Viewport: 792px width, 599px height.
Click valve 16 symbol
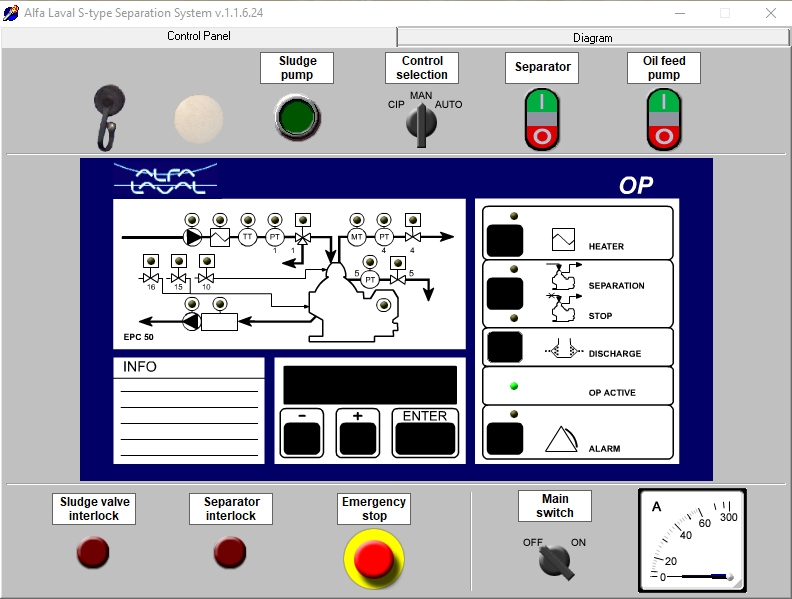click(151, 278)
